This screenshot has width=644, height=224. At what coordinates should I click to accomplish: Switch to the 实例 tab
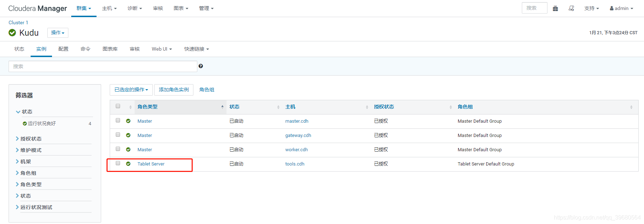pyautogui.click(x=41, y=49)
